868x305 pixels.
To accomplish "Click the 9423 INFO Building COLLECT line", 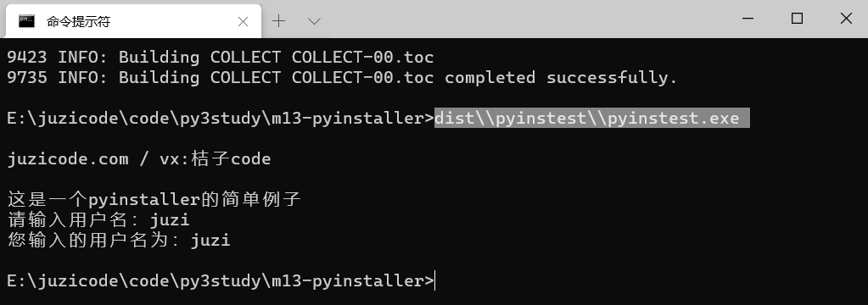I will coord(221,57).
